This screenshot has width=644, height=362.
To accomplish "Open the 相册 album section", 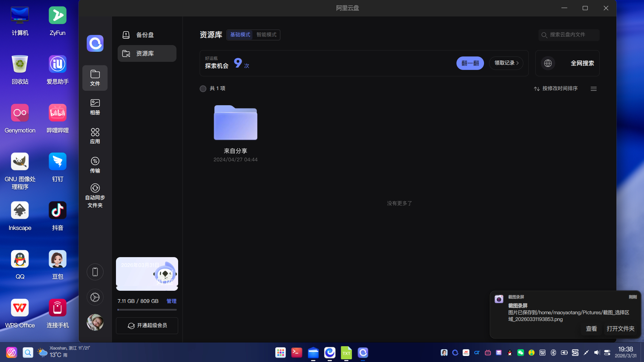I will click(95, 107).
